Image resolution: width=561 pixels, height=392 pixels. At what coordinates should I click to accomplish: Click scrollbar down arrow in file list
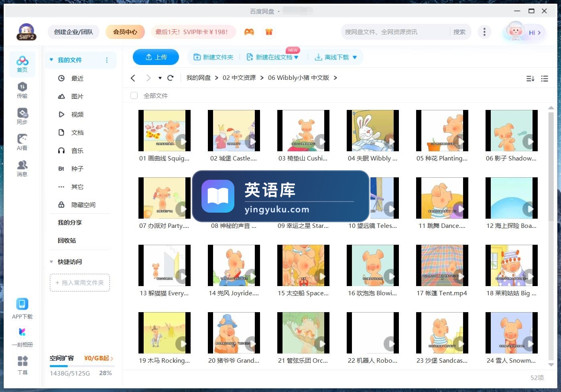click(x=551, y=365)
